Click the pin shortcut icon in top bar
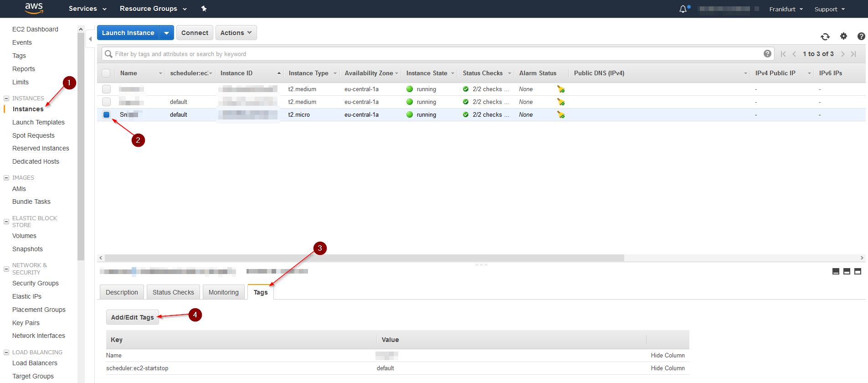Image resolution: width=868 pixels, height=383 pixels. tap(204, 9)
